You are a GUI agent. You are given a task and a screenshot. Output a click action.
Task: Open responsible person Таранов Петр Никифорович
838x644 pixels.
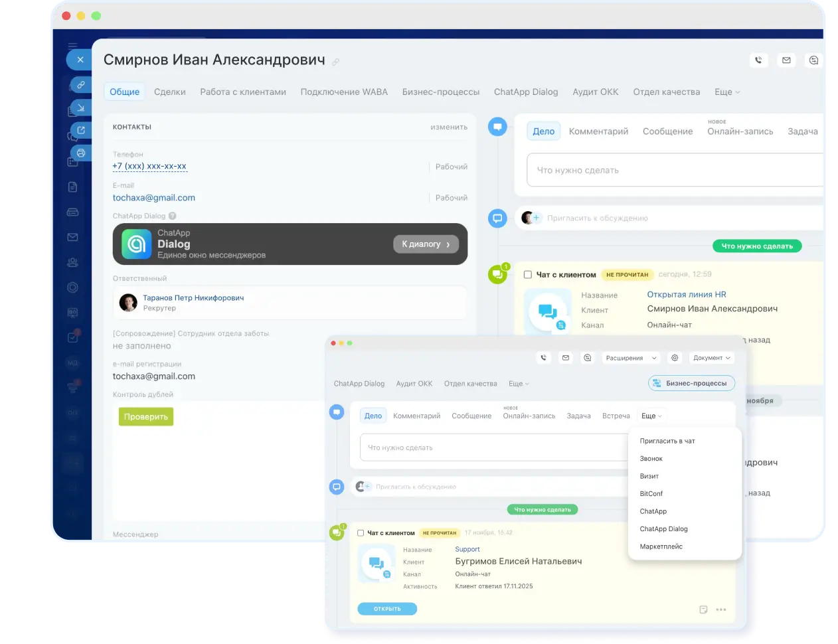click(x=193, y=298)
